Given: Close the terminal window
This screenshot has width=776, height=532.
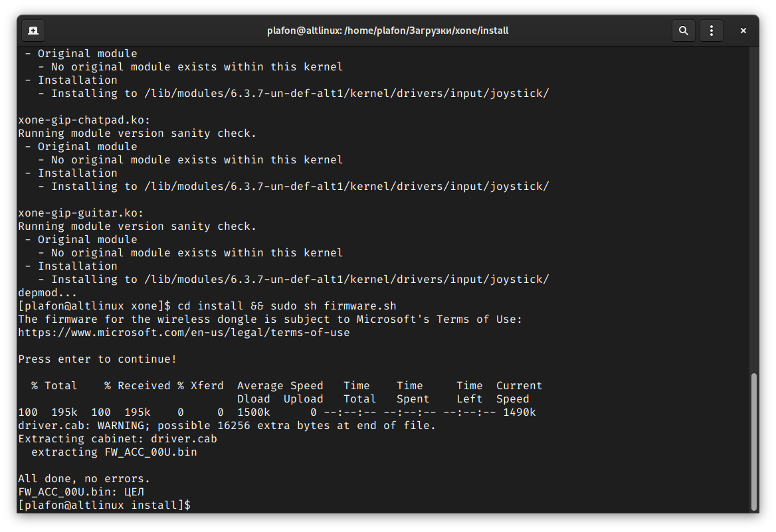Looking at the screenshot, I should 743,31.
